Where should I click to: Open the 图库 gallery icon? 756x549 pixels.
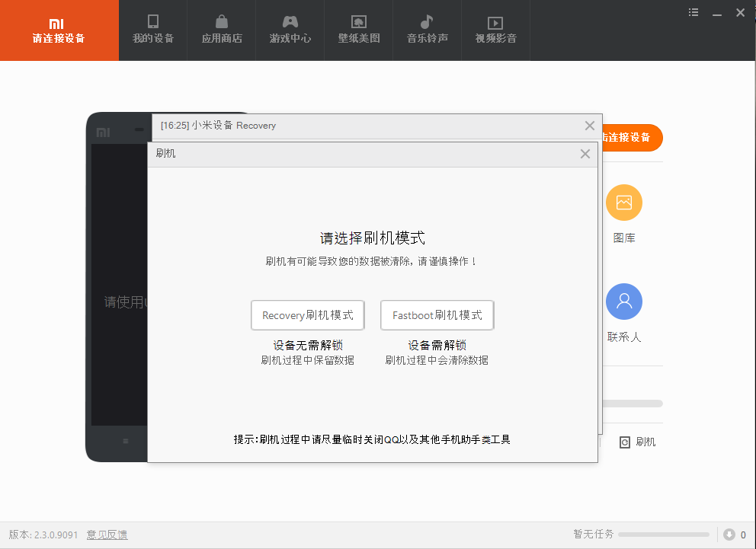[x=624, y=203]
